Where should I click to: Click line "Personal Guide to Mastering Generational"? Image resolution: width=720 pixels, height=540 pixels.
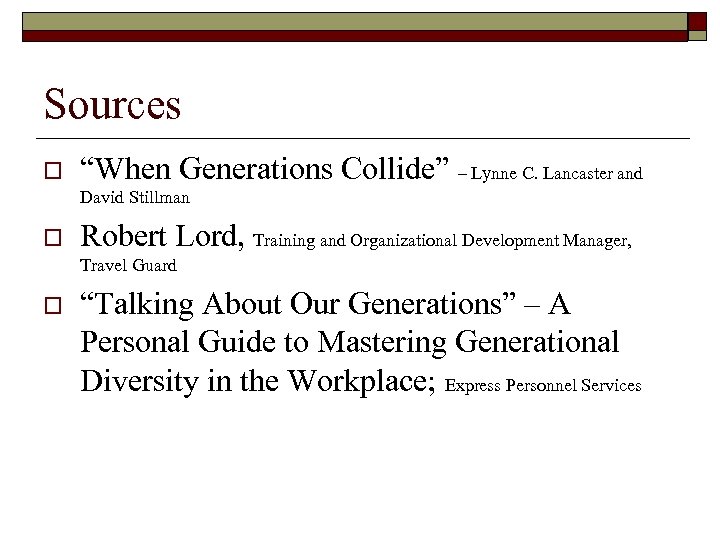coord(350,343)
